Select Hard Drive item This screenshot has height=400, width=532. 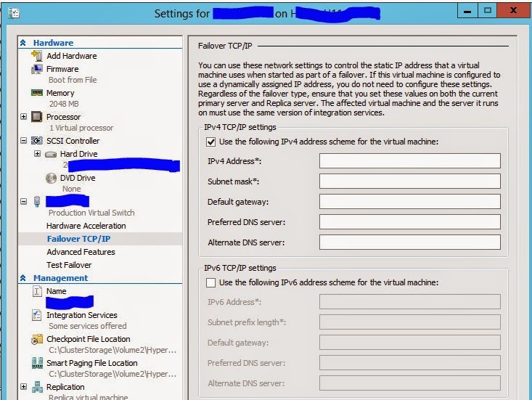coord(78,154)
